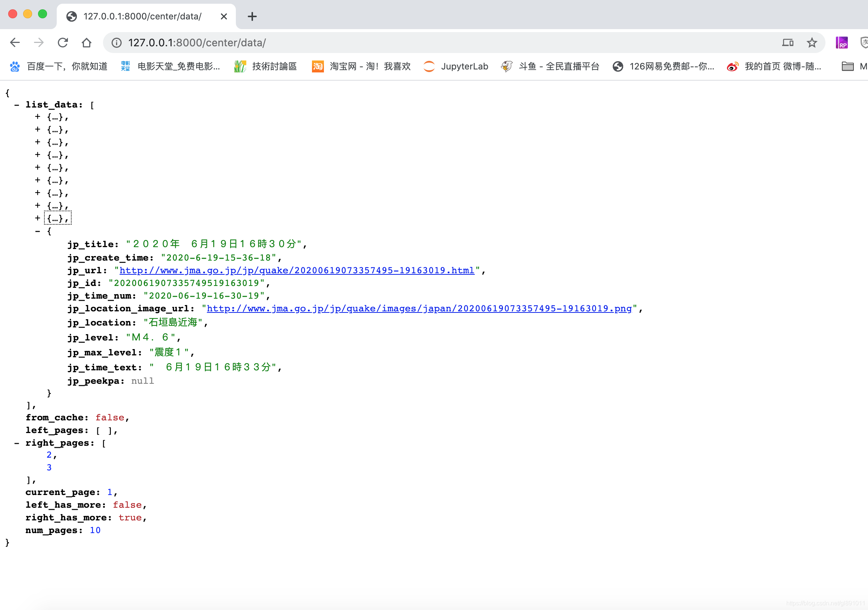Screen dimensions: 868x610
Task: Click the browser forward arrow
Action: [38, 43]
